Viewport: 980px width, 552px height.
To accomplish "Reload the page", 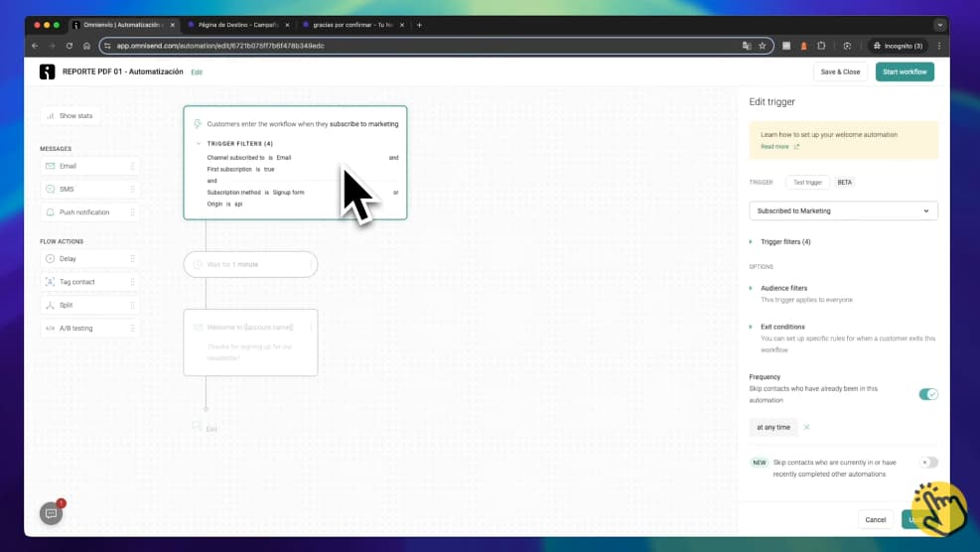I will 70,46.
